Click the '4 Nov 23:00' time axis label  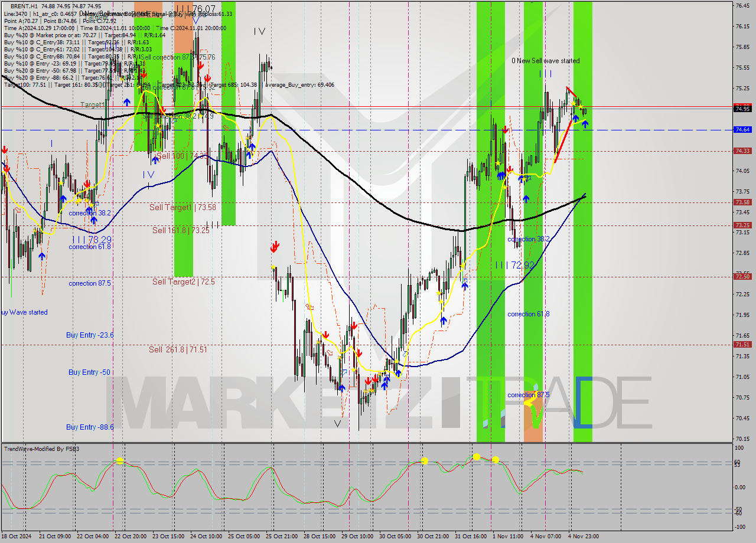583,537
